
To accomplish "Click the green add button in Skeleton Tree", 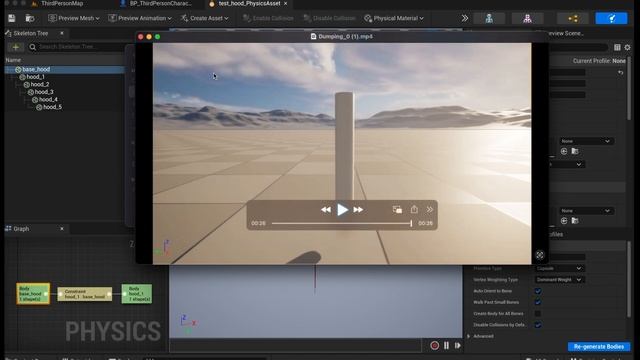I will click(16, 47).
